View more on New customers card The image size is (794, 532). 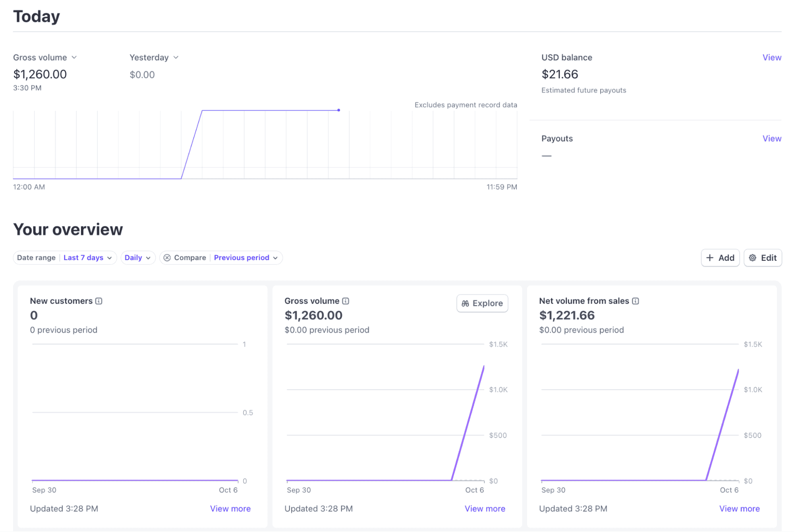point(230,509)
